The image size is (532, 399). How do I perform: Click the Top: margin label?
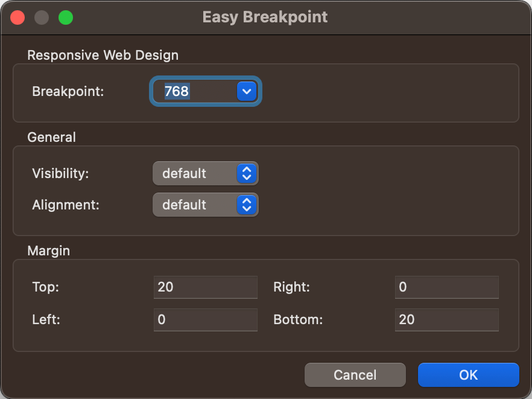45,287
